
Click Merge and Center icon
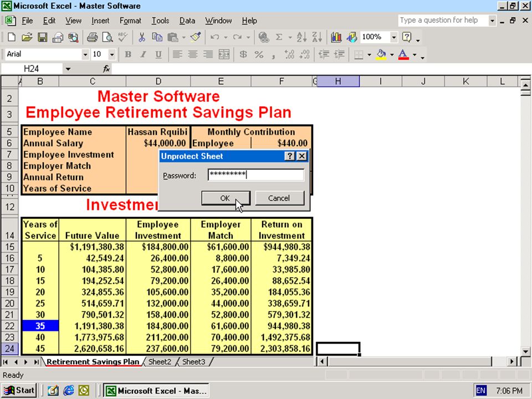click(223, 54)
